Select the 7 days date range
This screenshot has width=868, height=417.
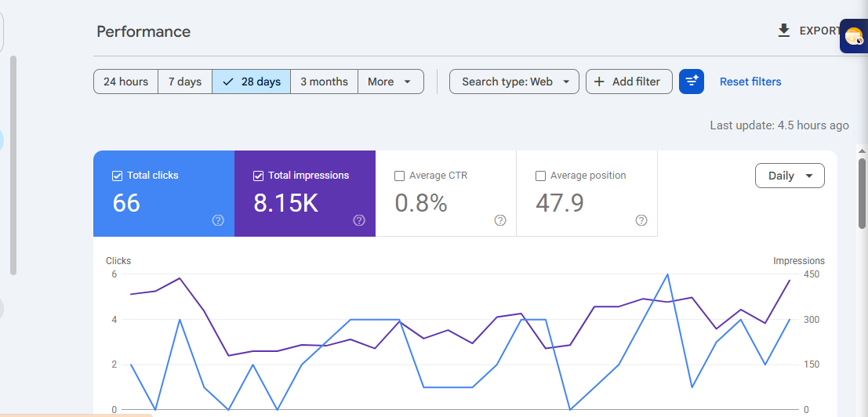(185, 82)
